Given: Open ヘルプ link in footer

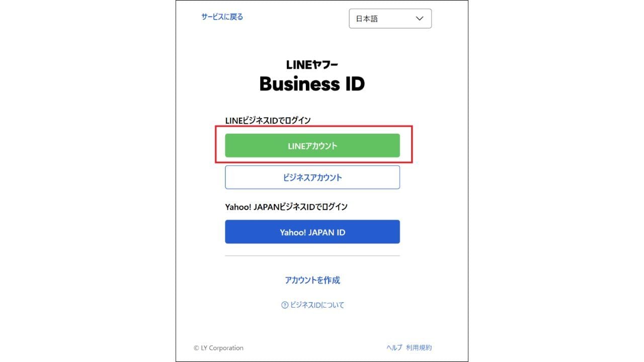Looking at the screenshot, I should coord(394,348).
